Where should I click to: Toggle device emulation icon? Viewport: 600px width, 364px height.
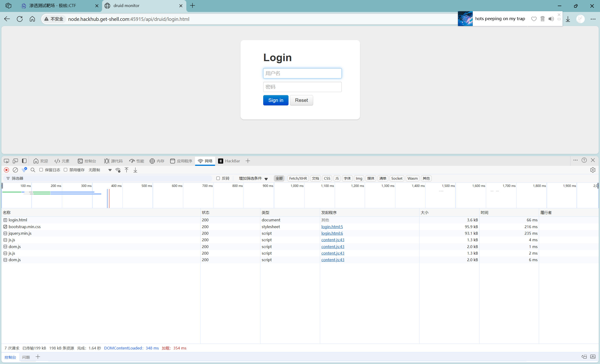(15, 161)
